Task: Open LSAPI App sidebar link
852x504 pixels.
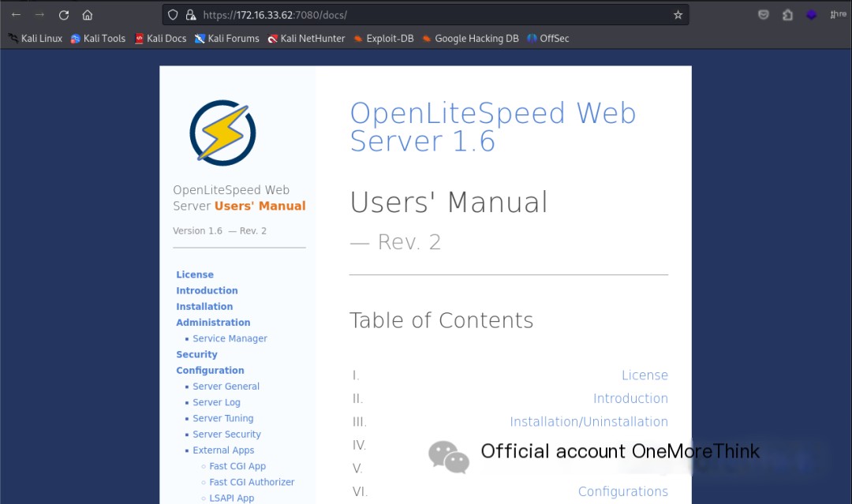Action: [231, 498]
